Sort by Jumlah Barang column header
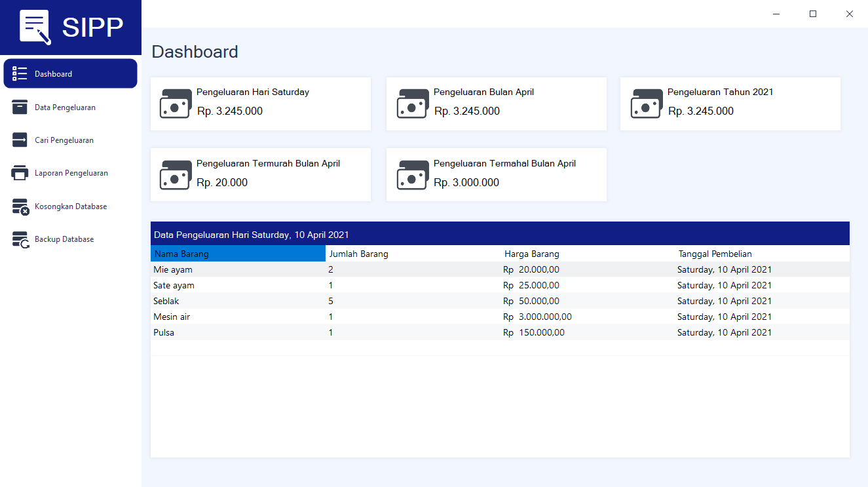Screen dimensions: 868x487 [x=413, y=254]
